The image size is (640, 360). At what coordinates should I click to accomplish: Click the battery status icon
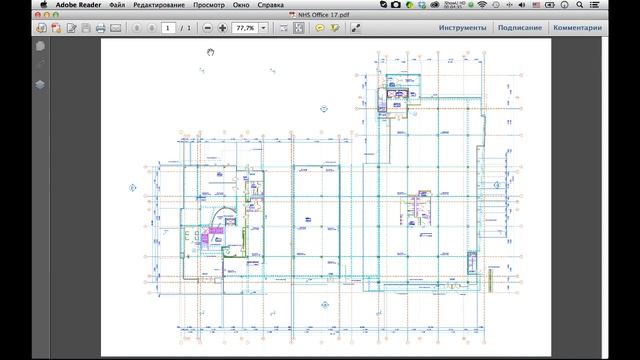(x=550, y=5)
